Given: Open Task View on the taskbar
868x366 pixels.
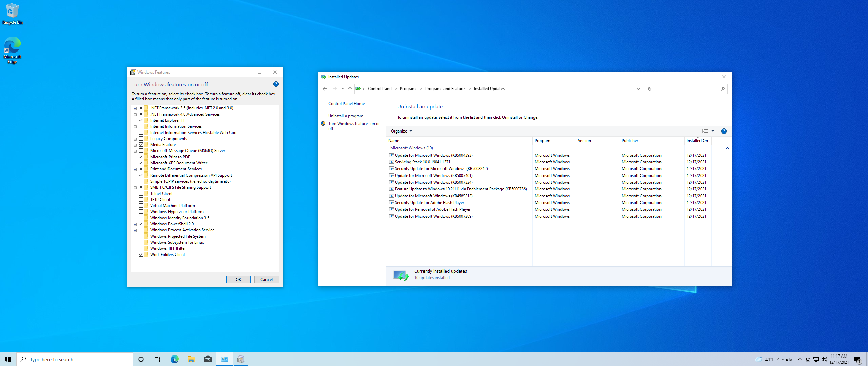Looking at the screenshot, I should pyautogui.click(x=157, y=359).
